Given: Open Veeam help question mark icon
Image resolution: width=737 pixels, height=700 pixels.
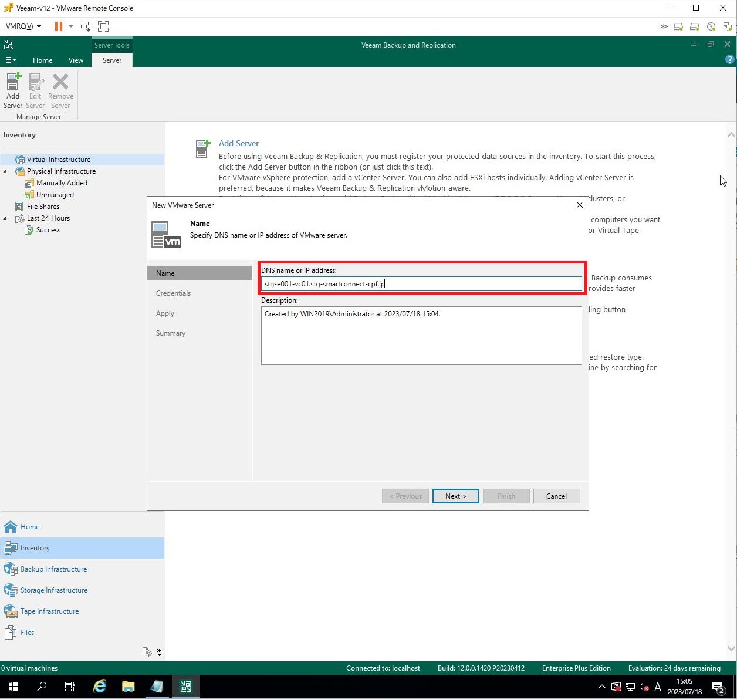Looking at the screenshot, I should pos(729,59).
